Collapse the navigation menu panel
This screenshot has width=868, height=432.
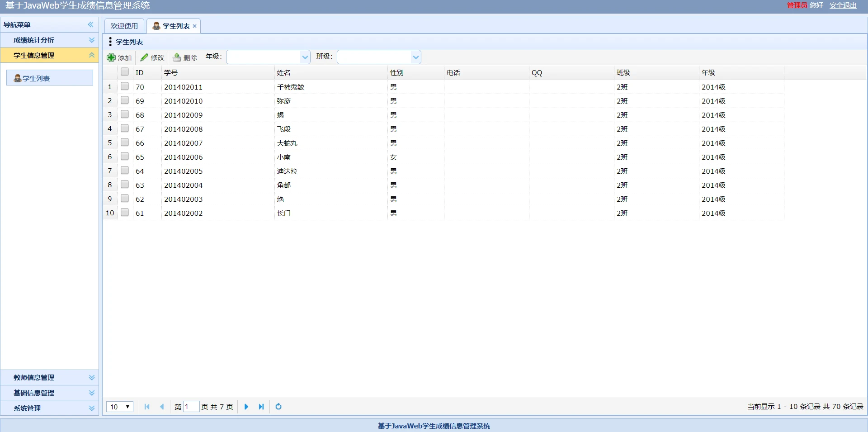91,24
